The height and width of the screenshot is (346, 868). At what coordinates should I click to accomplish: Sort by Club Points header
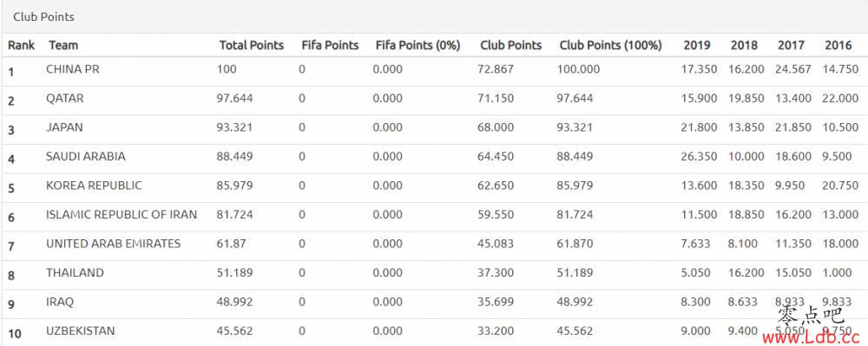[x=510, y=45]
